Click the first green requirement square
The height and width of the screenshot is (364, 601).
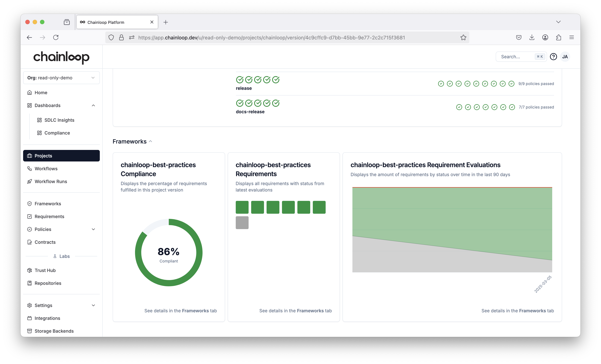coord(242,207)
